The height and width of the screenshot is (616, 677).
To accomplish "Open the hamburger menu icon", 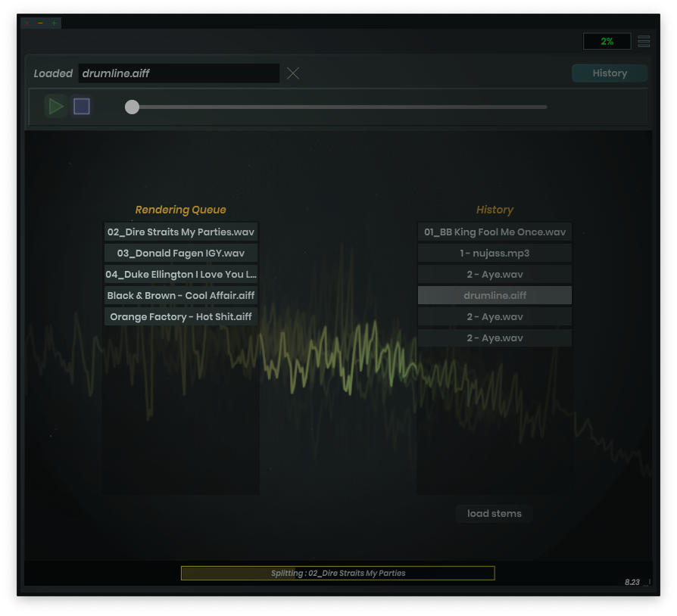I will [644, 42].
